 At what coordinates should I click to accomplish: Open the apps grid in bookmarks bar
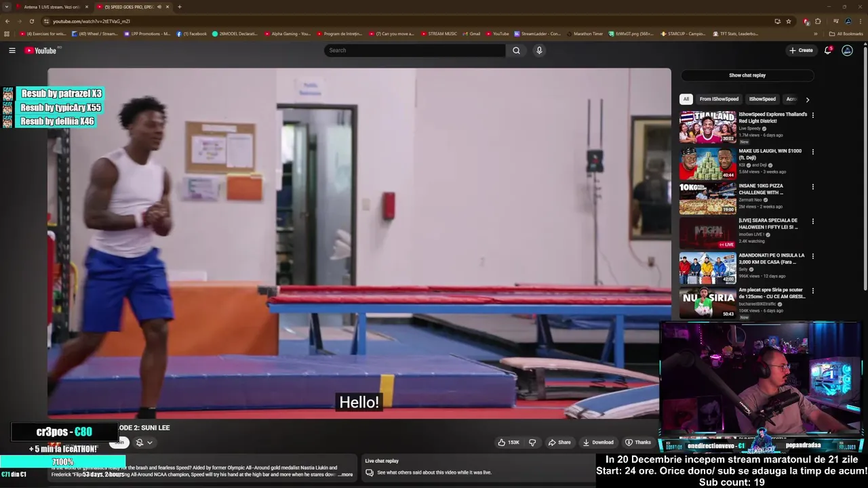coord(7,34)
